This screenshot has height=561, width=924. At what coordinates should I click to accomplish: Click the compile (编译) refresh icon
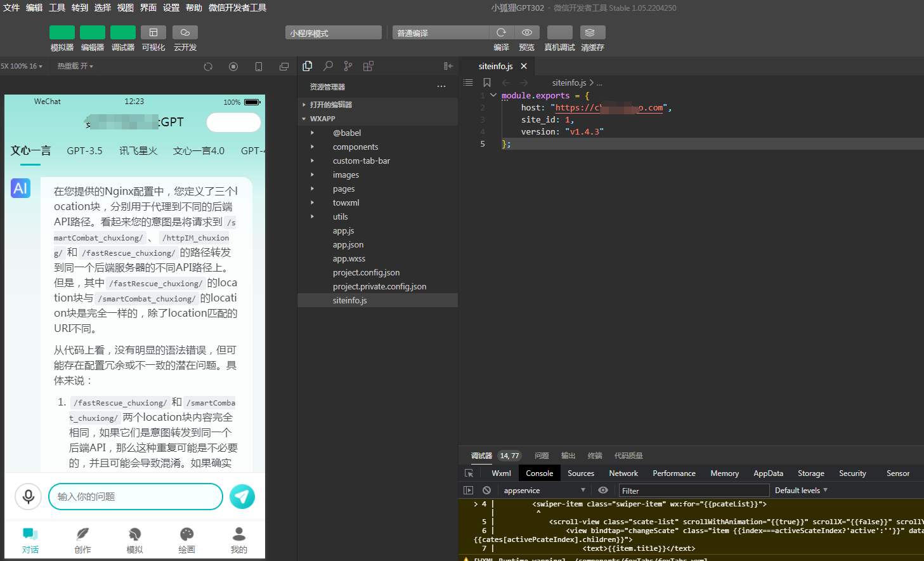click(x=501, y=32)
